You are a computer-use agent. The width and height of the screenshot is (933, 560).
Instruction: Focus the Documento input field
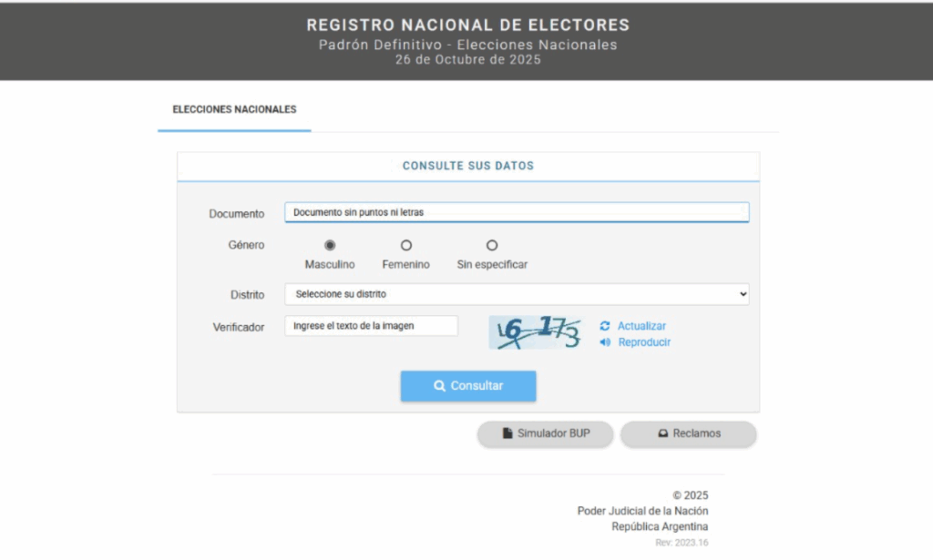click(516, 212)
